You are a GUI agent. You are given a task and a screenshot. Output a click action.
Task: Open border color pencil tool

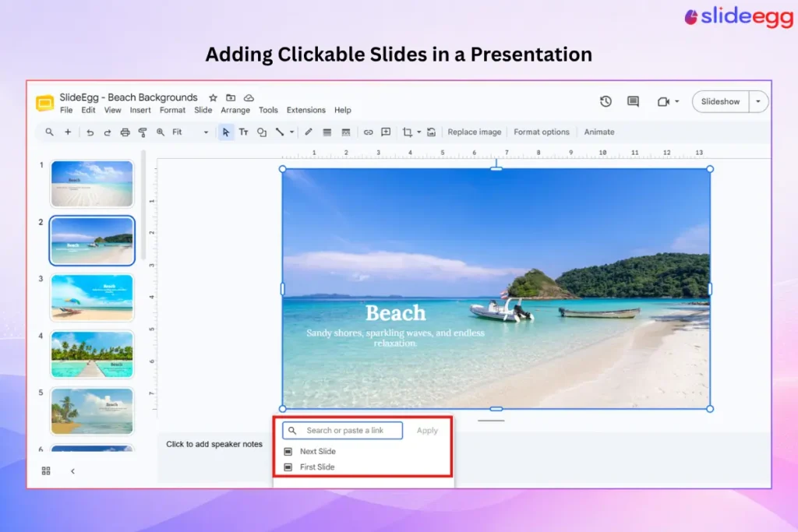[x=309, y=132]
